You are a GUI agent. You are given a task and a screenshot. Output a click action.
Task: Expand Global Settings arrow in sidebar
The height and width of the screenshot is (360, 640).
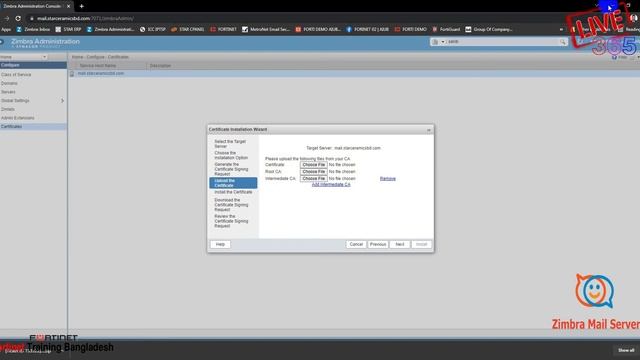coord(62,100)
